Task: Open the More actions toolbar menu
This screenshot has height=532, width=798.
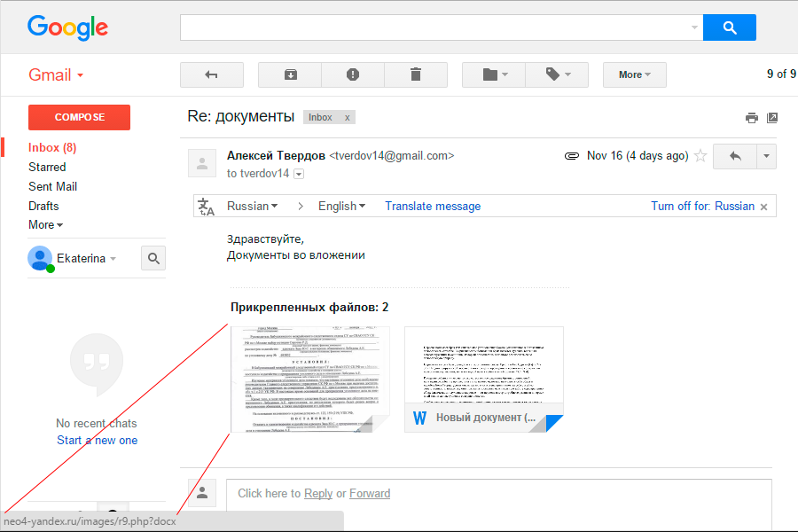Action: (x=635, y=74)
